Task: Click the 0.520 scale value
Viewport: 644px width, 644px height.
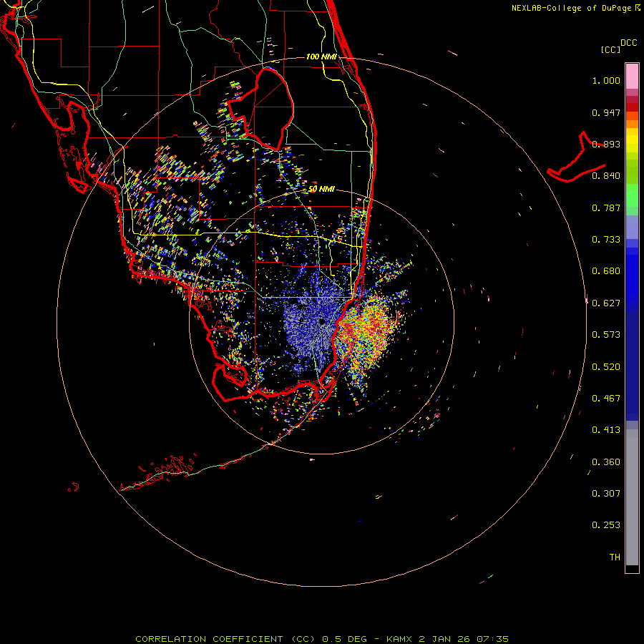Action: click(606, 367)
